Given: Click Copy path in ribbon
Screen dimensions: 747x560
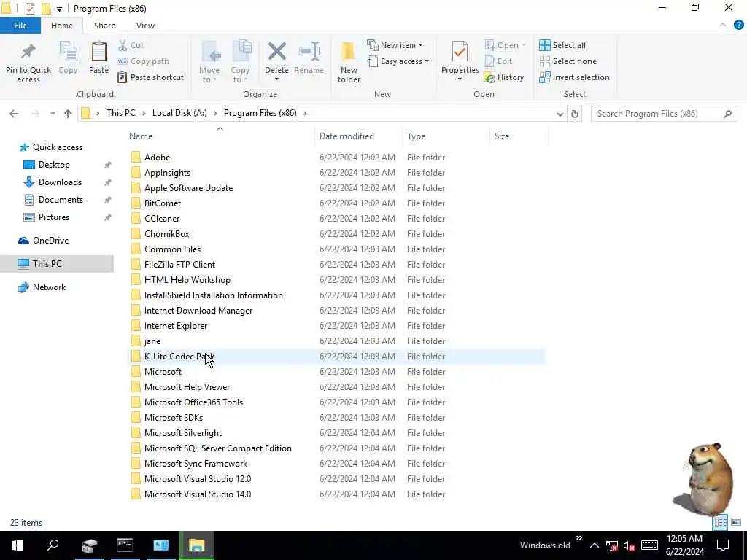Looking at the screenshot, I should (x=143, y=61).
